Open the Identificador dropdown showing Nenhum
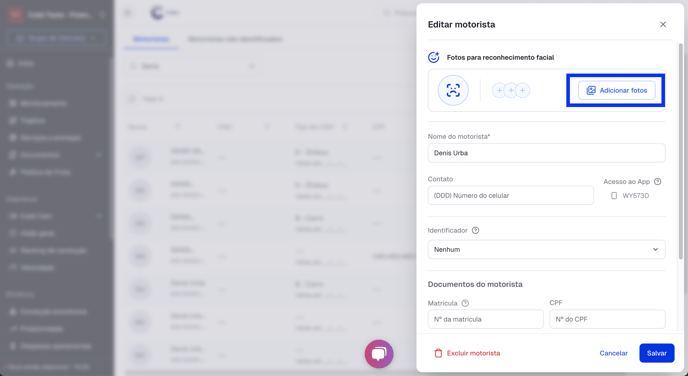 tap(546, 249)
